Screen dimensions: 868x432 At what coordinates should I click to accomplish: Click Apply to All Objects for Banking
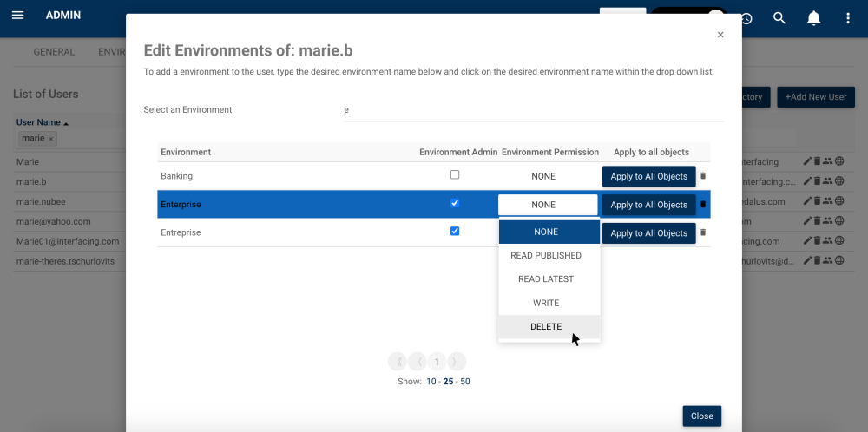pos(648,176)
